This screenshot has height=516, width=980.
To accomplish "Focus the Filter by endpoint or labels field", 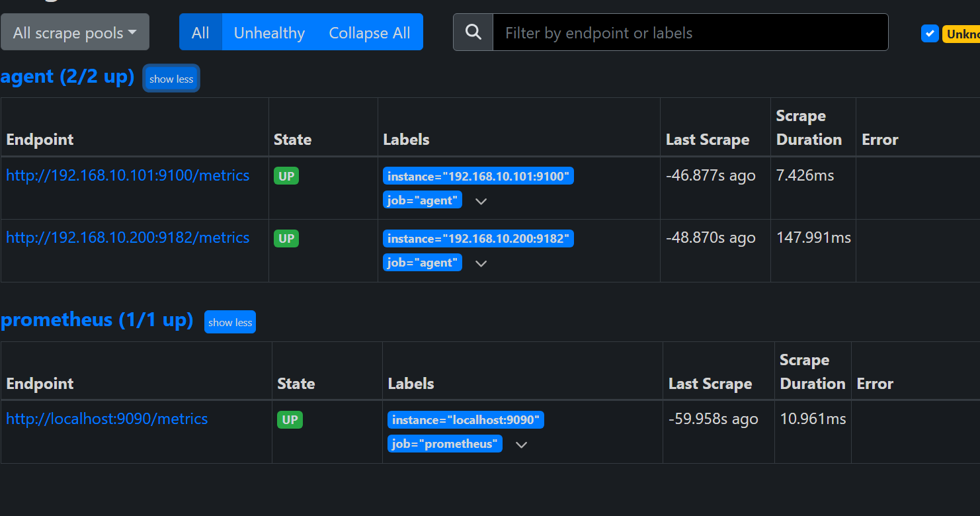I will coord(690,32).
